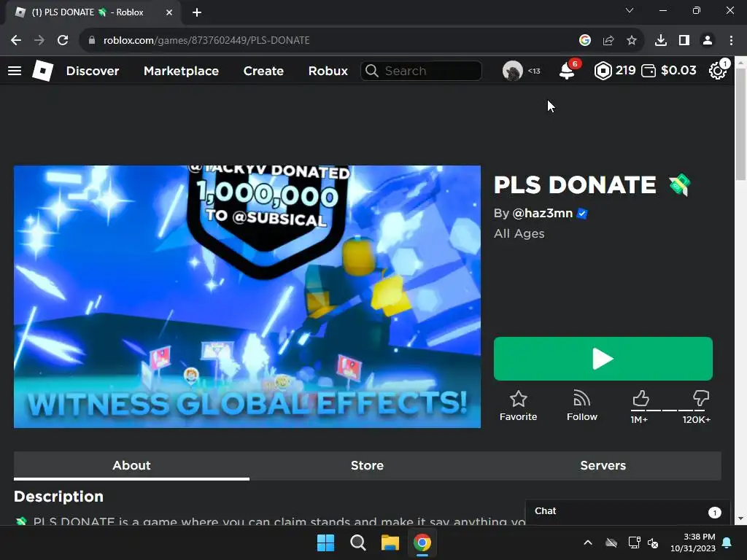Open Windows notification bell in tray
The width and height of the screenshot is (747, 560).
pos(727,542)
